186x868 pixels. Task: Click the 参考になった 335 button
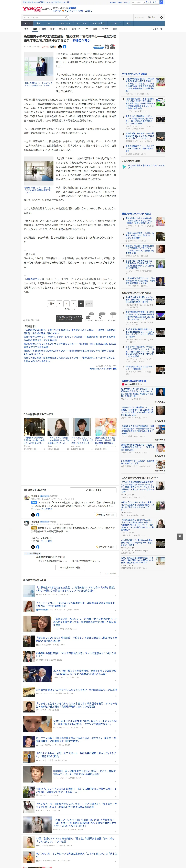[105, 547]
